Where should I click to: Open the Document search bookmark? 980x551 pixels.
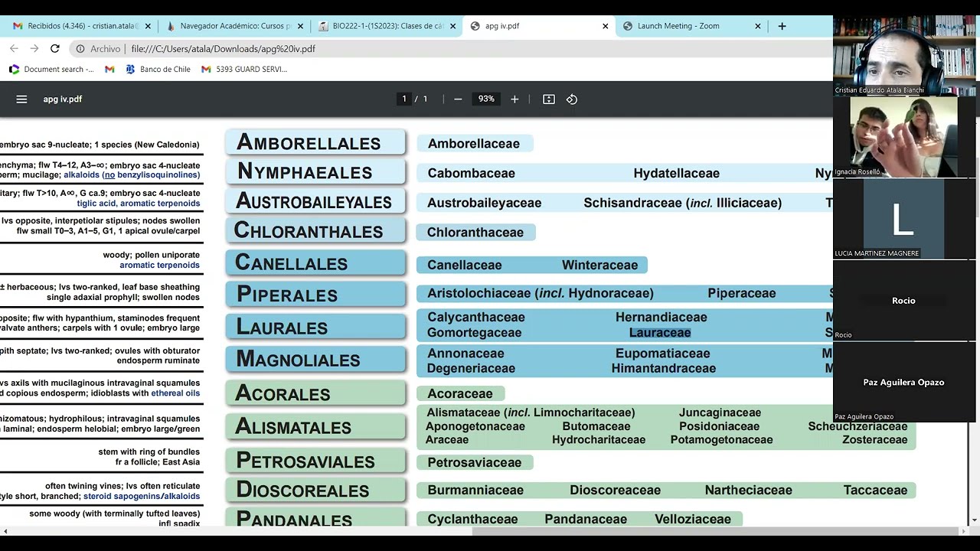pyautogui.click(x=51, y=69)
